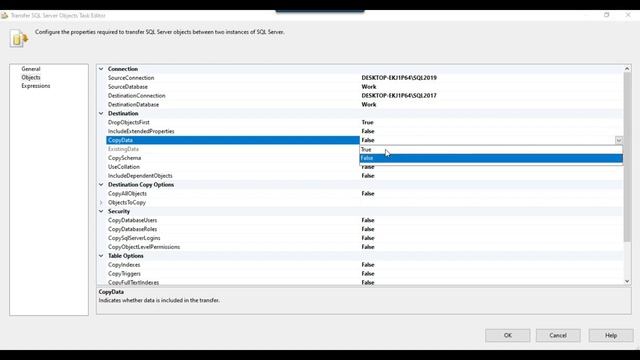Select the CopyIndexes property
The image size is (640, 360).
point(124,265)
